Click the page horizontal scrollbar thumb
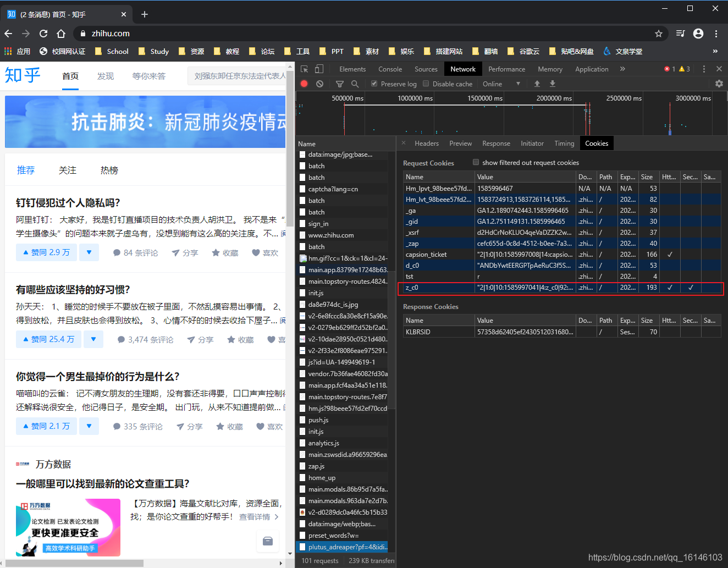728x568 pixels. pyautogui.click(x=74, y=563)
